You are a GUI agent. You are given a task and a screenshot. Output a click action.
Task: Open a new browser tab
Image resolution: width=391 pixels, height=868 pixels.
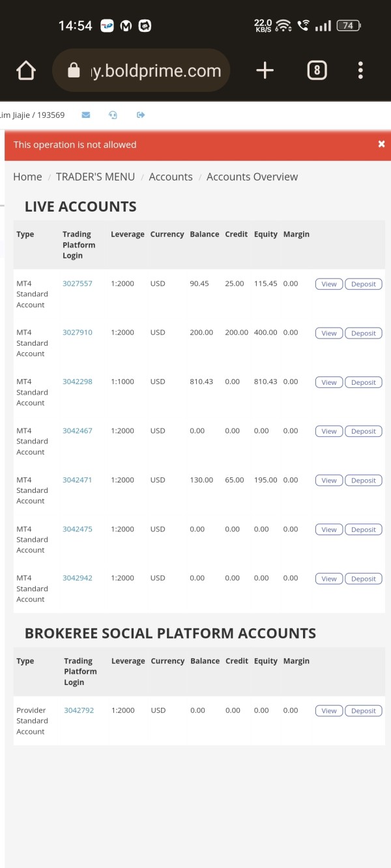[x=265, y=70]
